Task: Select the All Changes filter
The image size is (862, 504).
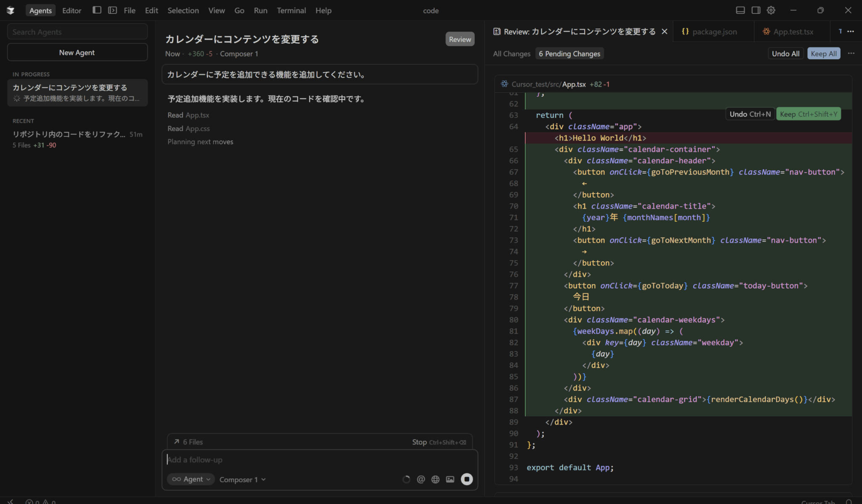Action: pyautogui.click(x=511, y=53)
